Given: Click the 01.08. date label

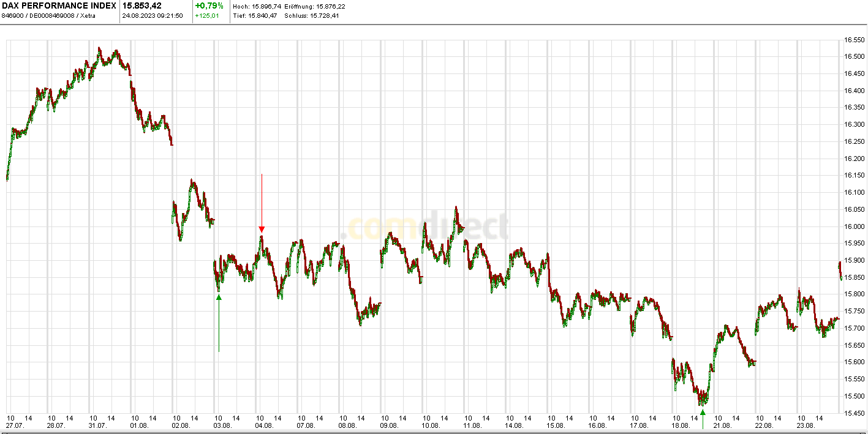Looking at the screenshot, I should (139, 425).
